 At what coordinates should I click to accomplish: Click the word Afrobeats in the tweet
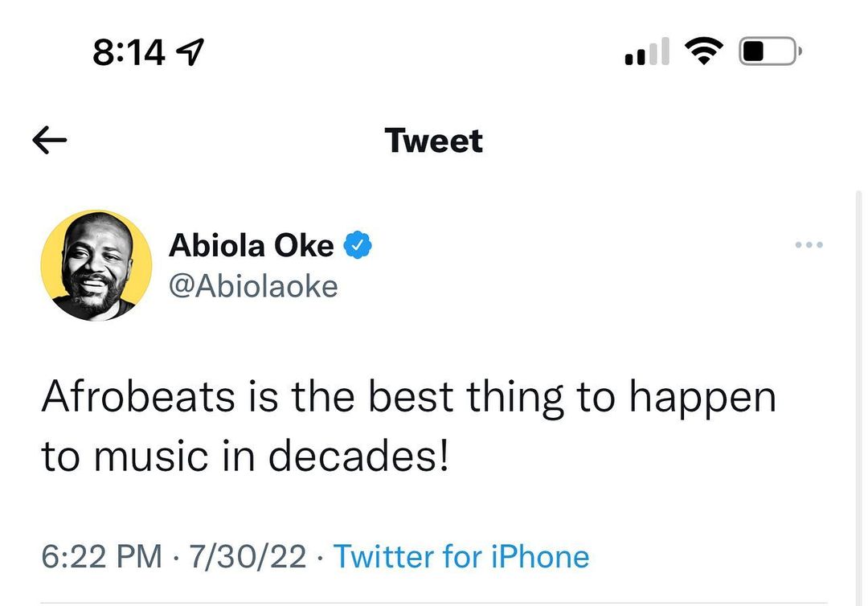(x=139, y=398)
